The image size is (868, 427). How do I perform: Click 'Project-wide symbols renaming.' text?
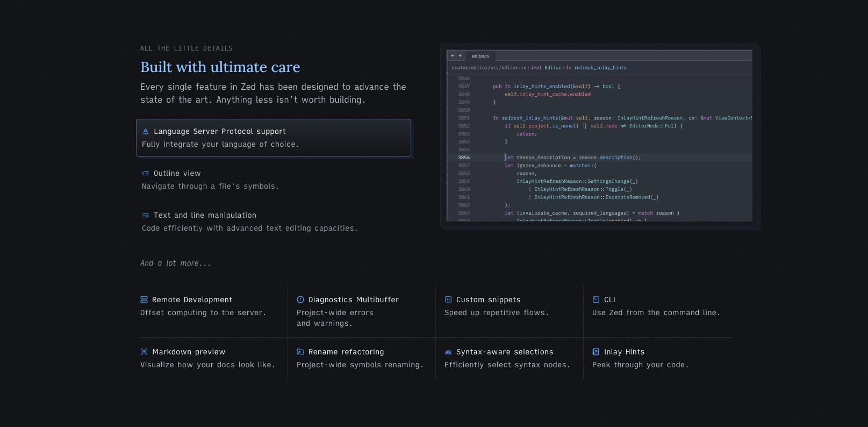coord(360,365)
